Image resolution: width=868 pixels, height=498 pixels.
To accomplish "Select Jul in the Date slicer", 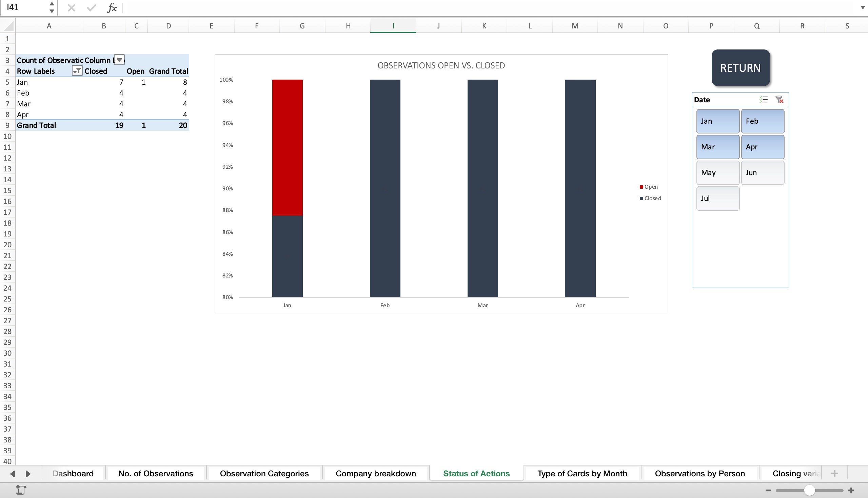I will [717, 199].
